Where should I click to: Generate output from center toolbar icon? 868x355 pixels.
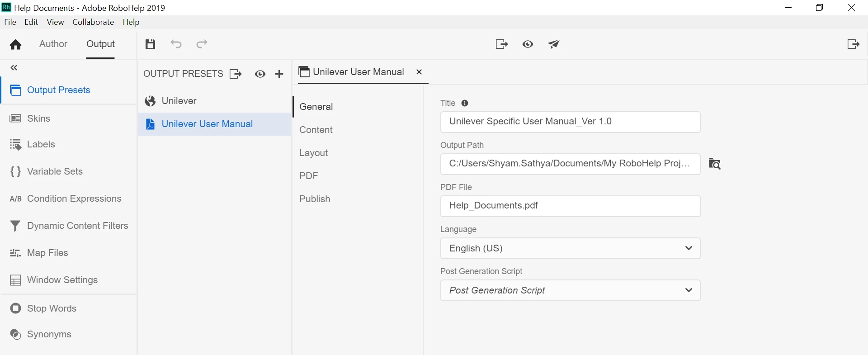[x=501, y=44]
